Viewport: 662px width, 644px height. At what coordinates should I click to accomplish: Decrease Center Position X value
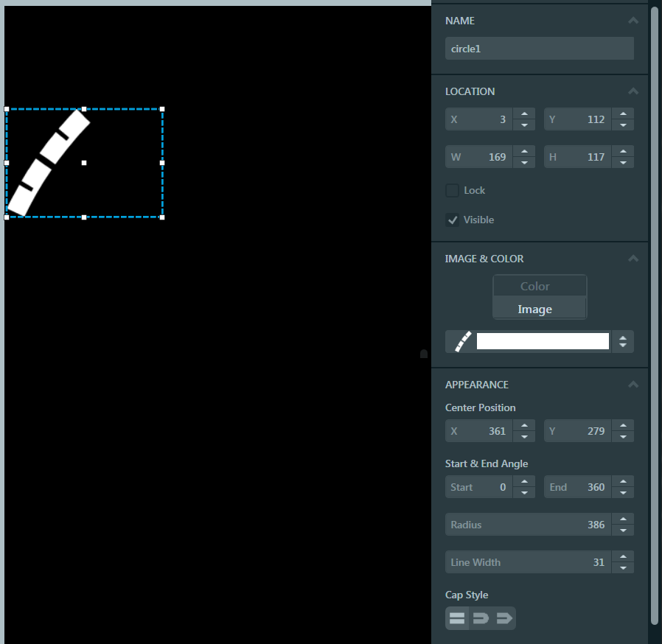click(524, 436)
